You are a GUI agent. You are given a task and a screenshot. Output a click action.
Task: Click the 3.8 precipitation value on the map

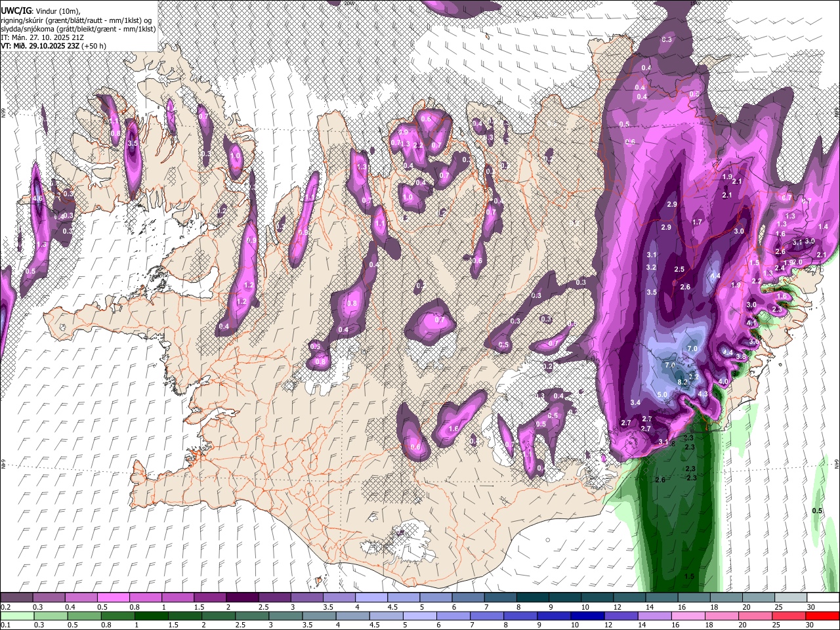point(740,356)
